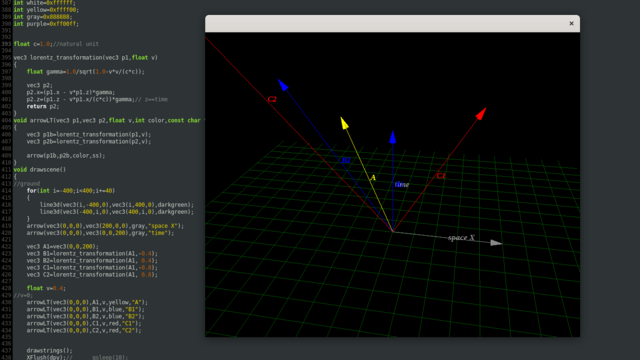This screenshot has width=640, height=360.
Task: Select the blue B2 label
Action: pos(346,160)
